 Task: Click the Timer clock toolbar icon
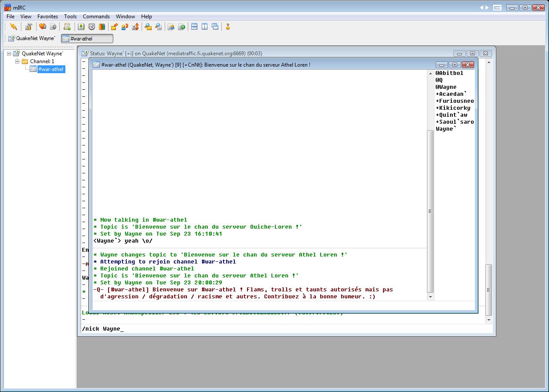91,27
